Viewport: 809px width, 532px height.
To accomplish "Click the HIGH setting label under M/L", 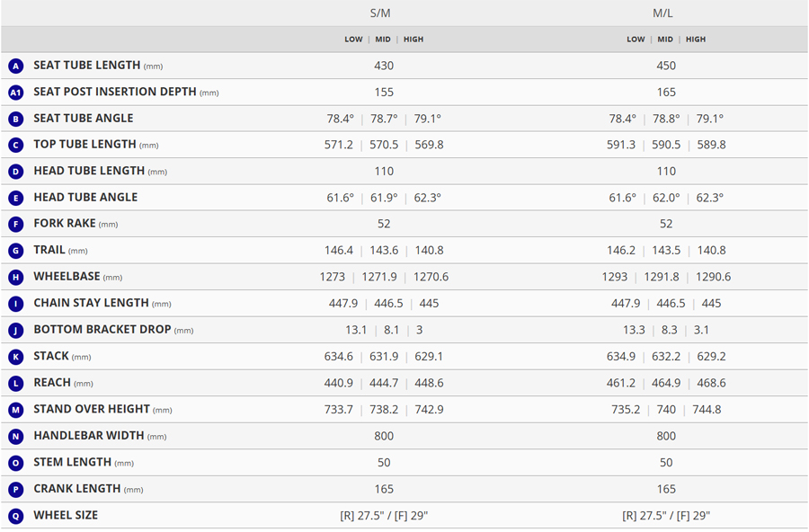I will pyautogui.click(x=696, y=40).
